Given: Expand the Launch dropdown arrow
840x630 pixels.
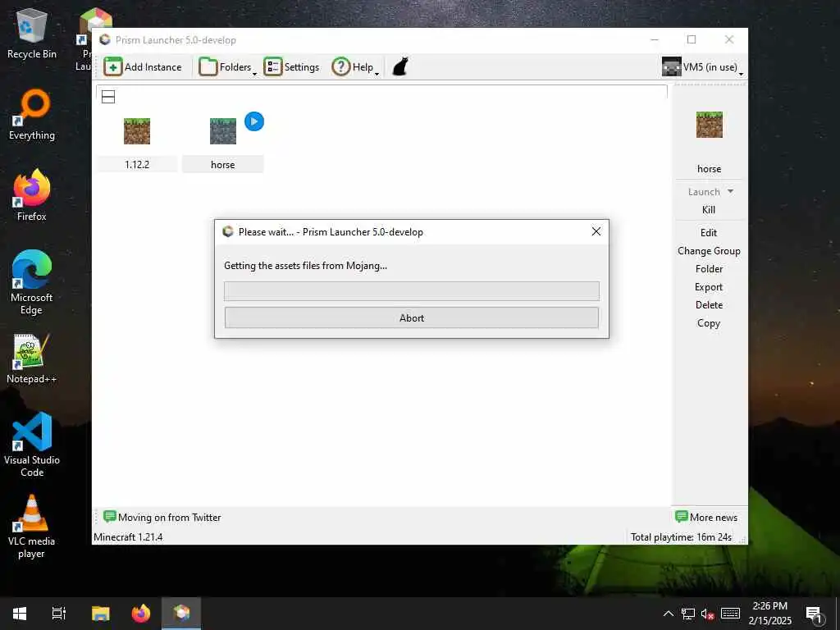Looking at the screenshot, I should tap(730, 191).
